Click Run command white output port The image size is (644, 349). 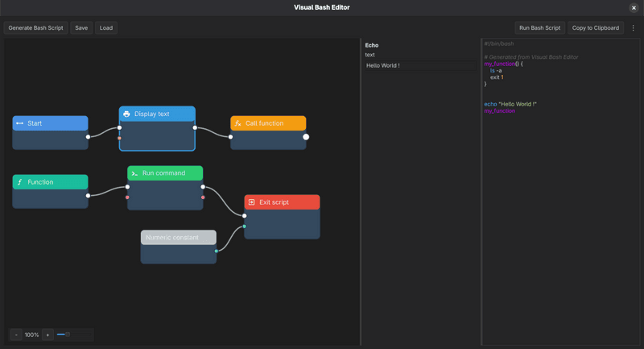(x=203, y=187)
